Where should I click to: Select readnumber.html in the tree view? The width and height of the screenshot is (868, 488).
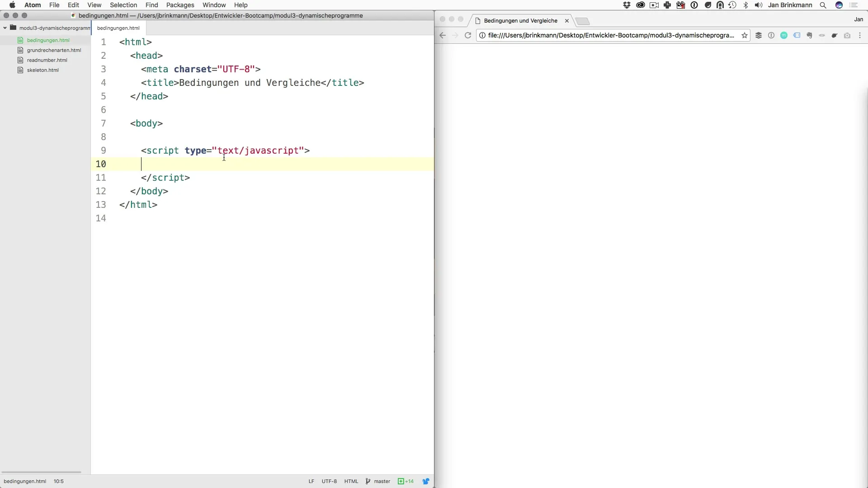47,60
